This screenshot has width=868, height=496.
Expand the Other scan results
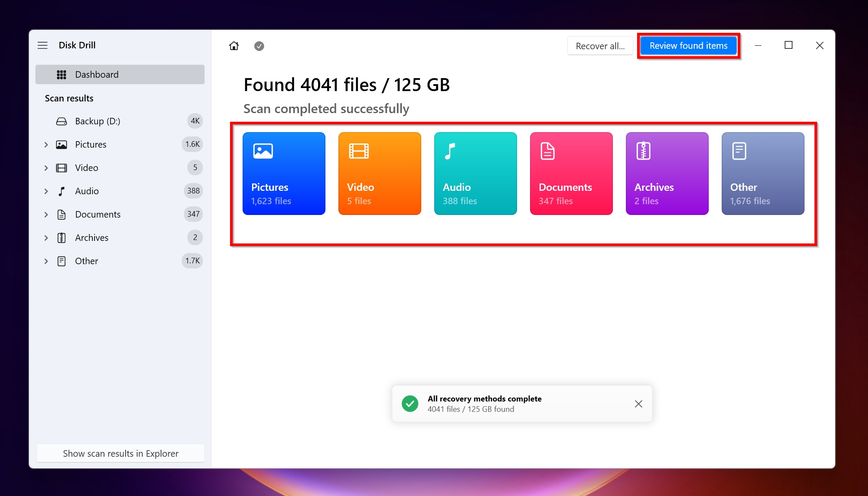point(47,261)
